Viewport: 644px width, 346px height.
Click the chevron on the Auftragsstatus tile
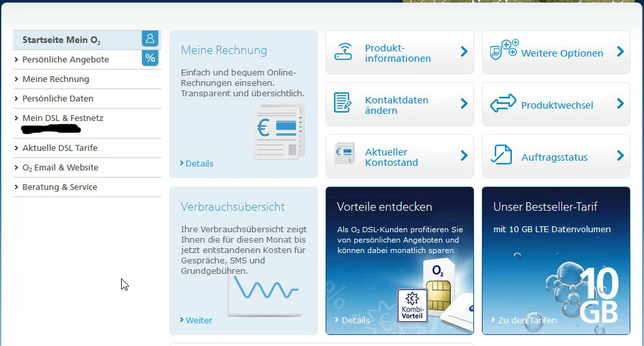point(620,155)
